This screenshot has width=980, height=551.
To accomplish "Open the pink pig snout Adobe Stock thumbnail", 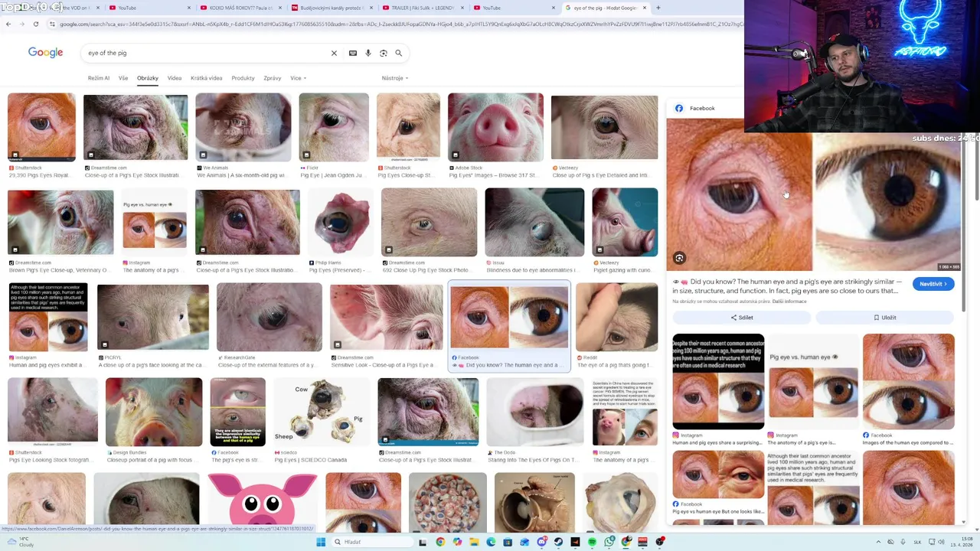I will [x=495, y=127].
